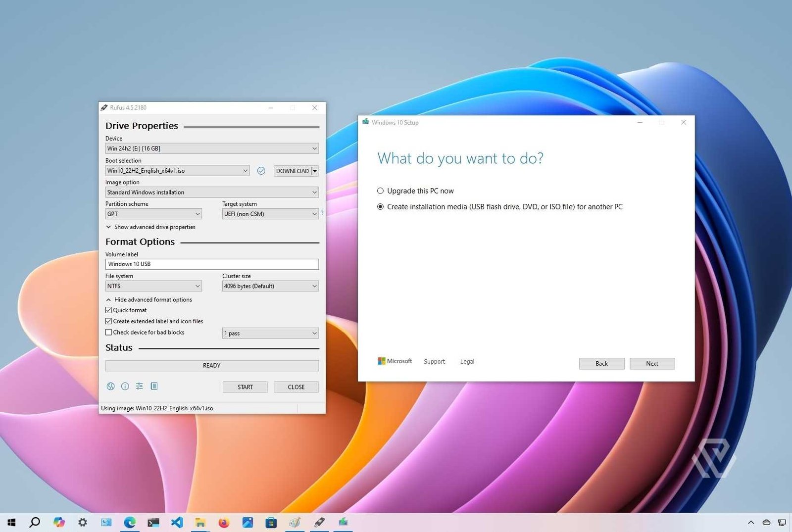Open the USB eject icon on the taskbar

[319, 522]
